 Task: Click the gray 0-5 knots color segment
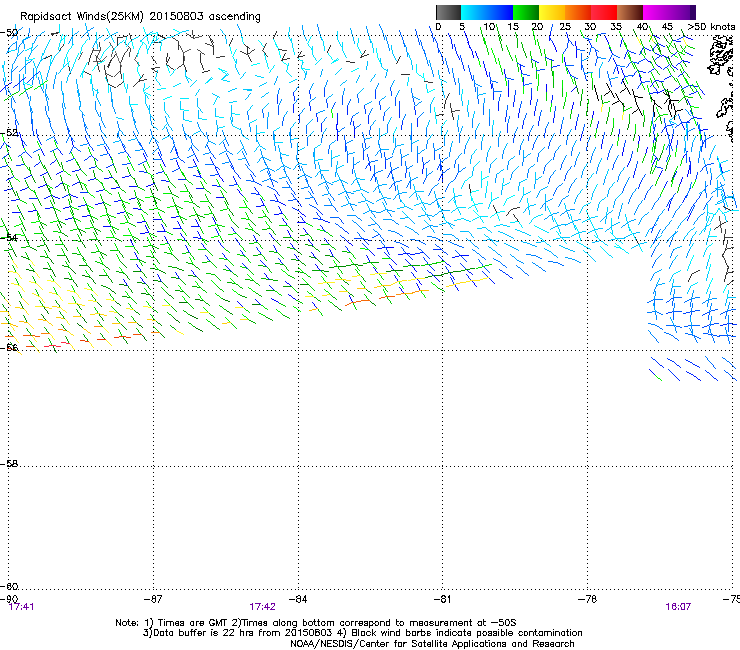[448, 12]
